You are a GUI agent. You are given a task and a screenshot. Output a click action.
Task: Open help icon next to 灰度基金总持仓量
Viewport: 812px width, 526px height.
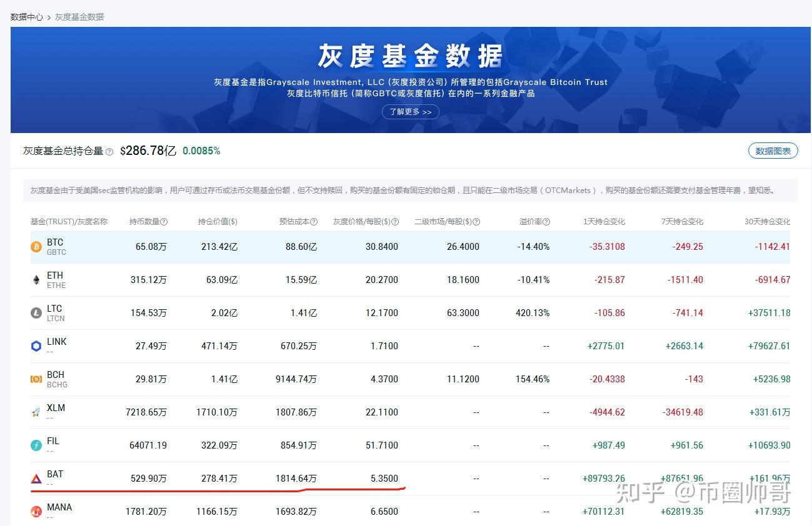coord(109,151)
